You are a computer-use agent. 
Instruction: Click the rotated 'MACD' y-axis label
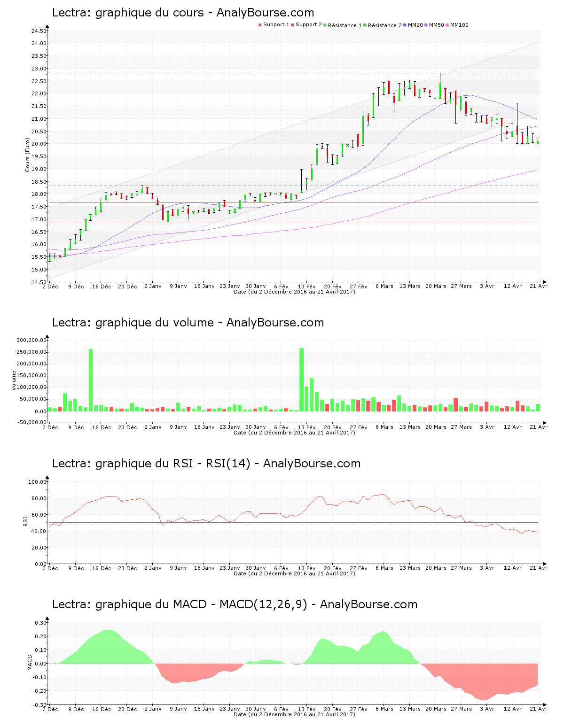(30, 662)
